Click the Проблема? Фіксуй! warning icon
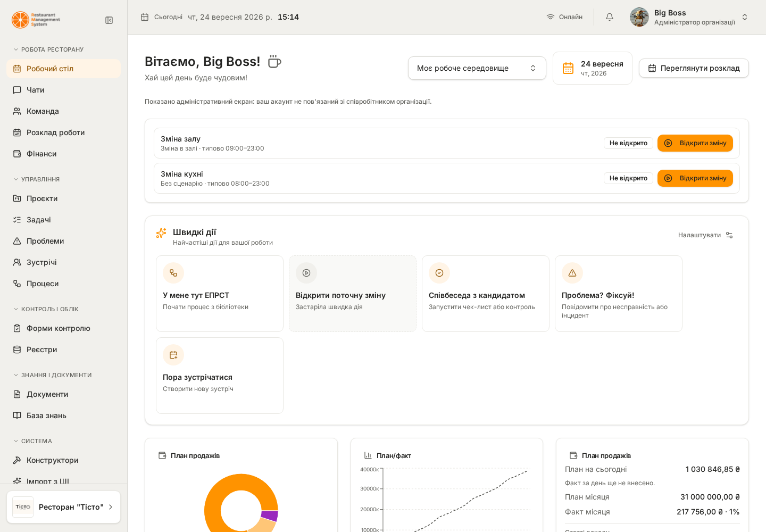 point(572,273)
